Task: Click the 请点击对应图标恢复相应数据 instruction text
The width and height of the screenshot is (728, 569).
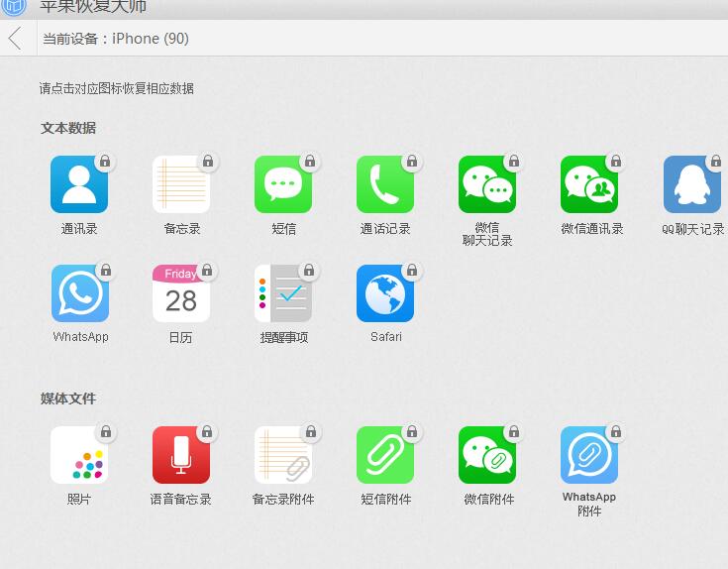Action: tap(117, 88)
